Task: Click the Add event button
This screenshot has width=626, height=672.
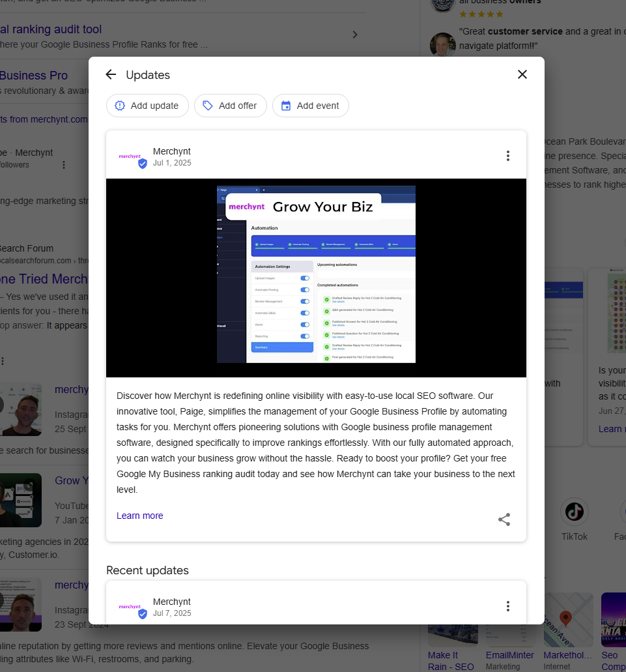Action: [x=311, y=106]
